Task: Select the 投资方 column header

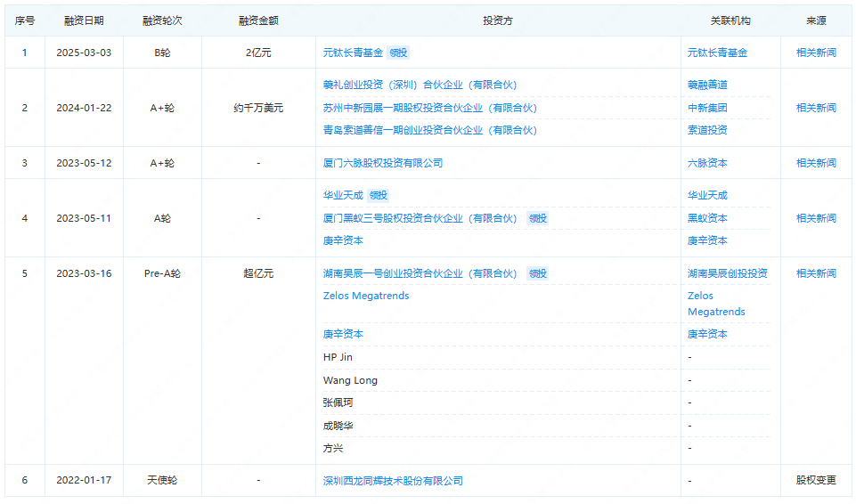Action: [x=498, y=20]
